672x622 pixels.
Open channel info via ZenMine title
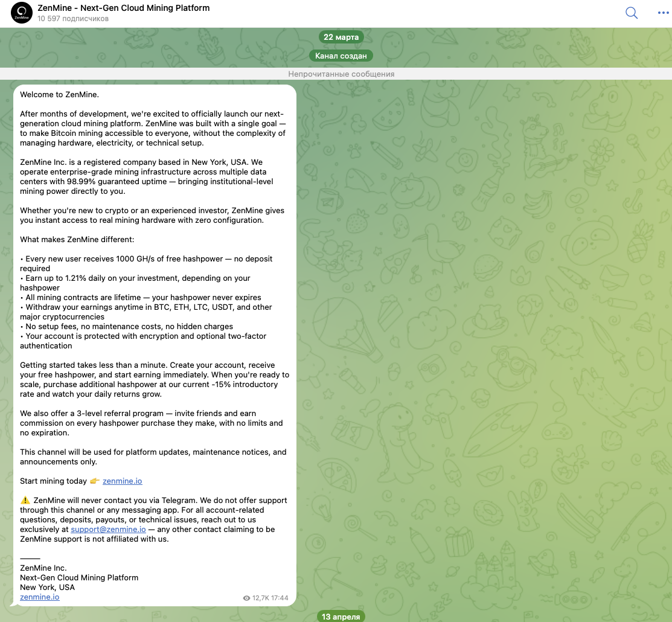[123, 8]
